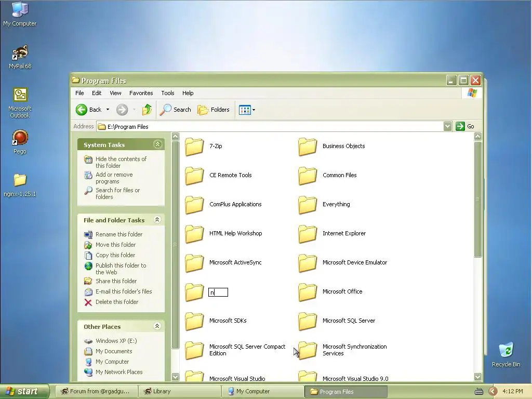This screenshot has width=532, height=399.
Task: Switch to Forum from @rgadgu taskbar button
Action: tap(96, 391)
